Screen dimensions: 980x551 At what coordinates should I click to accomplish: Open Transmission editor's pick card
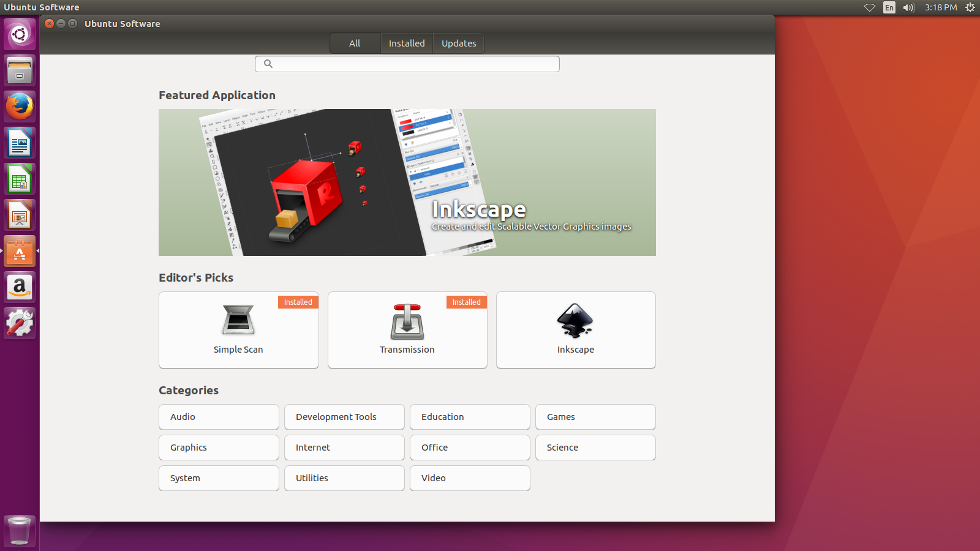pyautogui.click(x=407, y=330)
